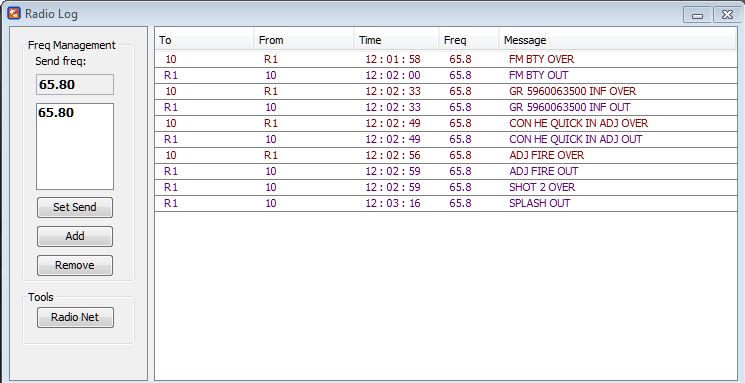
Task: Select the CON HE QUICK IN ADJ OUT message
Action: (x=575, y=139)
